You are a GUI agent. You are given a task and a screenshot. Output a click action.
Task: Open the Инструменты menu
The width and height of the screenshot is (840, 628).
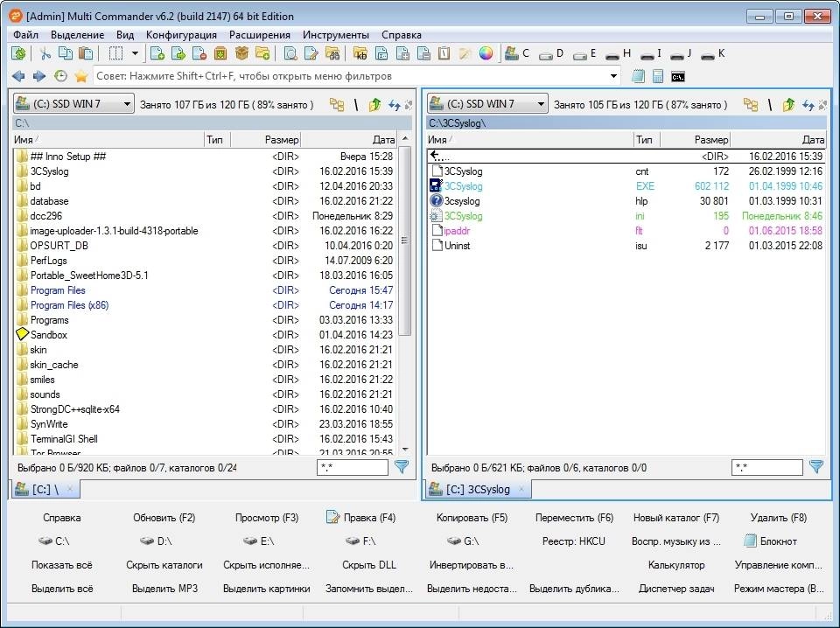click(x=336, y=35)
